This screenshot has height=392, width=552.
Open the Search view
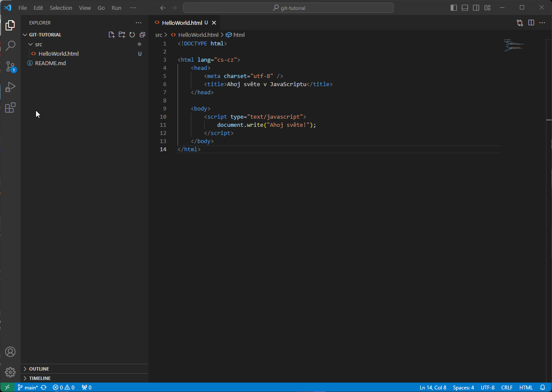pyautogui.click(x=10, y=45)
